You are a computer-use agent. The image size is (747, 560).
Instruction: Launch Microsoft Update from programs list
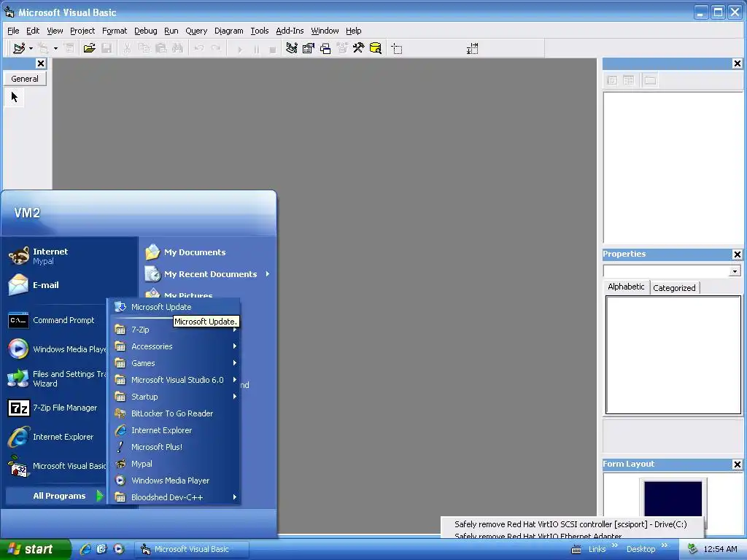click(175, 307)
